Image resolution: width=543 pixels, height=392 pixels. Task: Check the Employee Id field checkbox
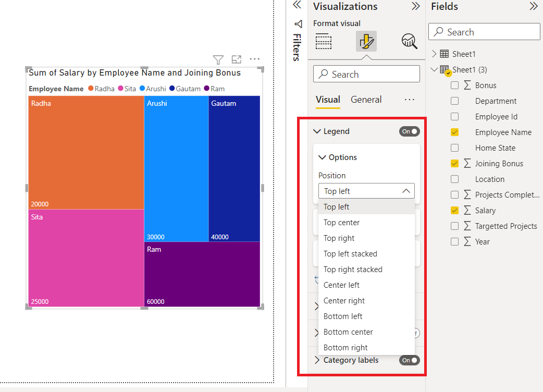tap(455, 116)
